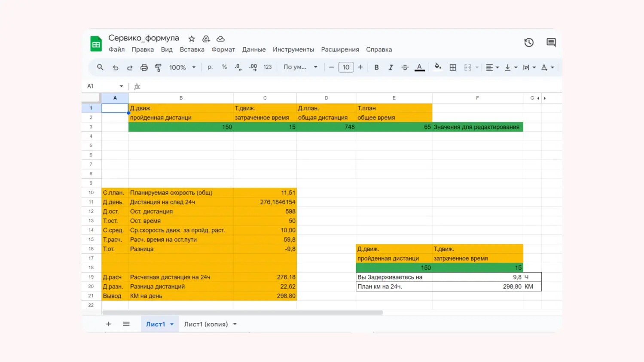644x362 pixels.
Task: Expand the 100% zoom dropdown
Action: pyautogui.click(x=182, y=67)
